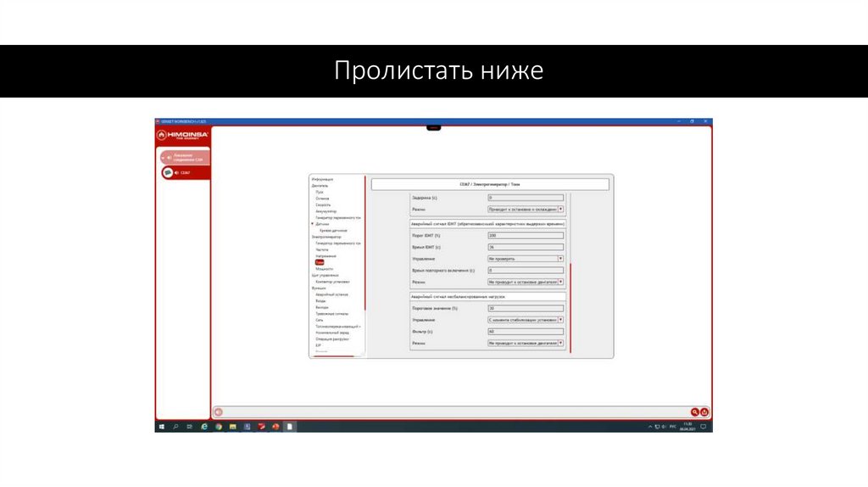Select the highlighted Токи tree item
Screen dimensions: 868x487
click(x=320, y=263)
